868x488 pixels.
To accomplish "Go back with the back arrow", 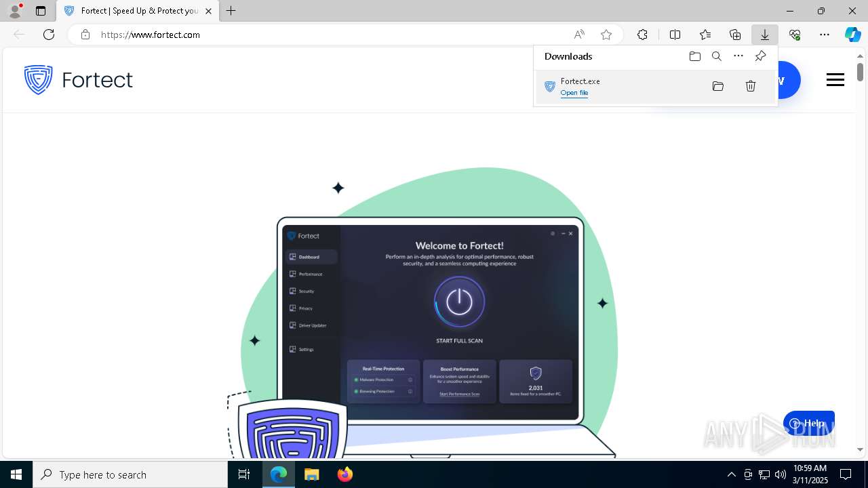I will coord(19,35).
